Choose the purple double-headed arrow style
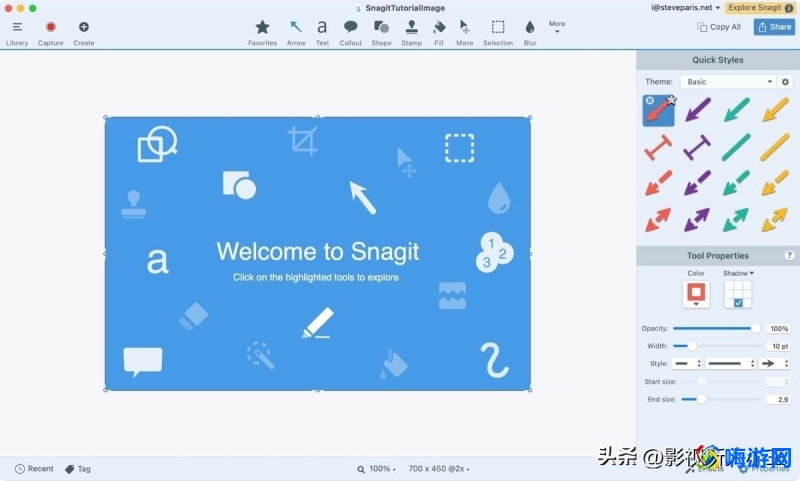This screenshot has height=481, width=800. [x=697, y=220]
